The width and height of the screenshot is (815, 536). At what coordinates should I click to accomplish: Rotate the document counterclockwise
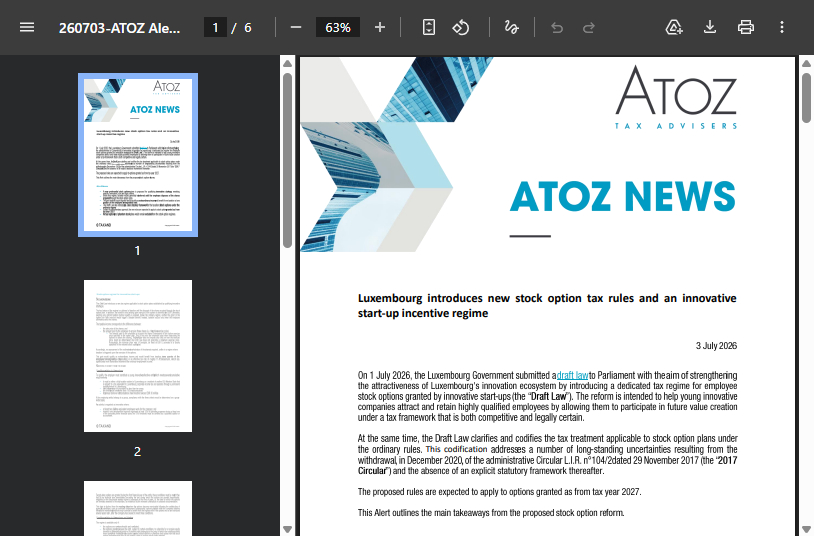click(461, 27)
